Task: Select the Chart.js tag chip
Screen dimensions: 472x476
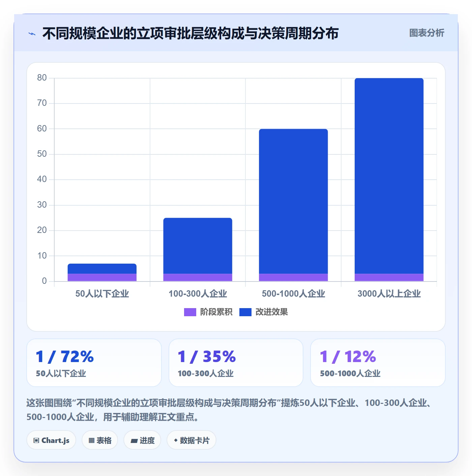Action: click(x=51, y=440)
